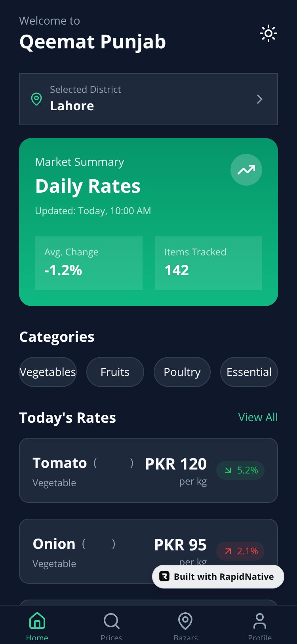Open the Tomato rate card
The height and width of the screenshot is (644, 297).
click(148, 470)
